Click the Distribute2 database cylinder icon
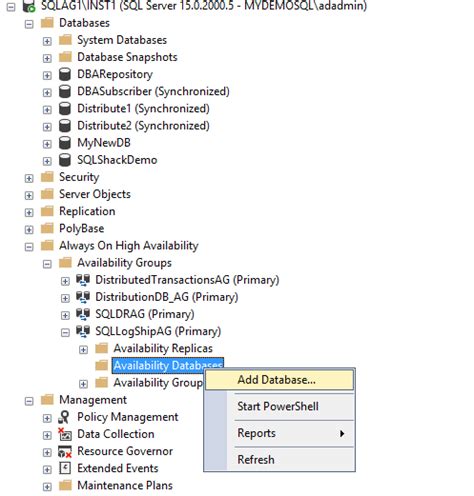The width and height of the screenshot is (474, 496). coord(65,126)
